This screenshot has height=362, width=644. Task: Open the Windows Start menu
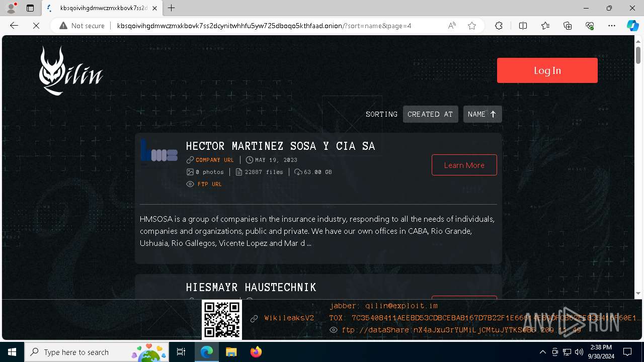[12, 352]
